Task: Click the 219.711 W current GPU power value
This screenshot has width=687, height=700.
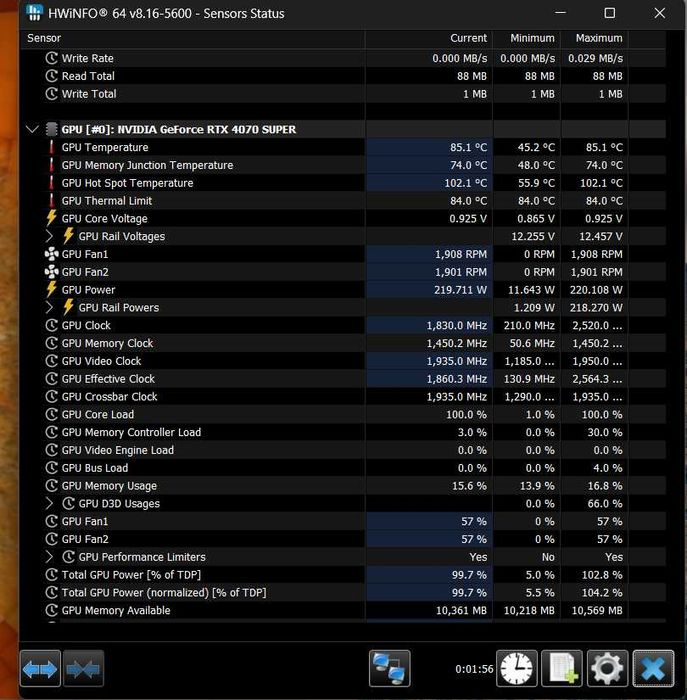Action: (x=460, y=290)
